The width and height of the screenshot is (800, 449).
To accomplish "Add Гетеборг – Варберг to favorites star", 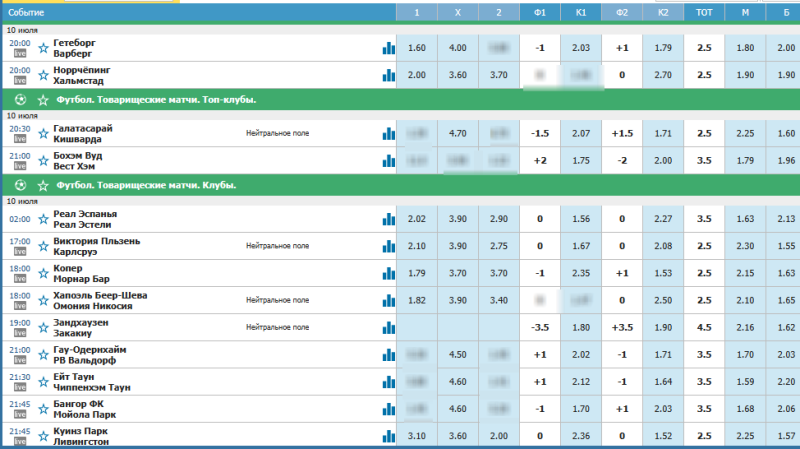I will click(43, 48).
